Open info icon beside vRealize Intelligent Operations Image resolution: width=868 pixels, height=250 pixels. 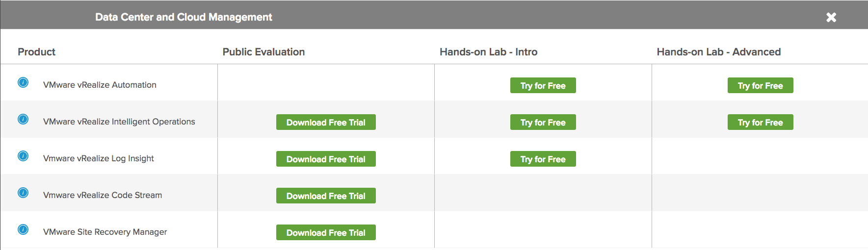23,119
